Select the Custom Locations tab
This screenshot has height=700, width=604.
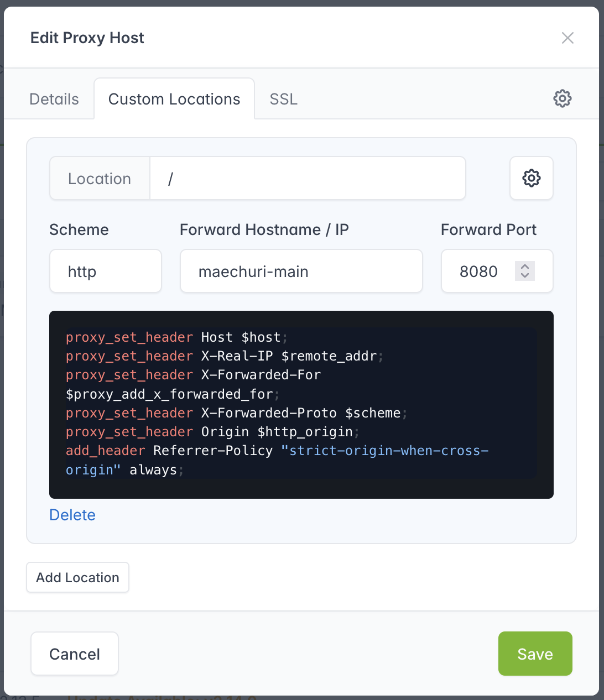click(174, 99)
